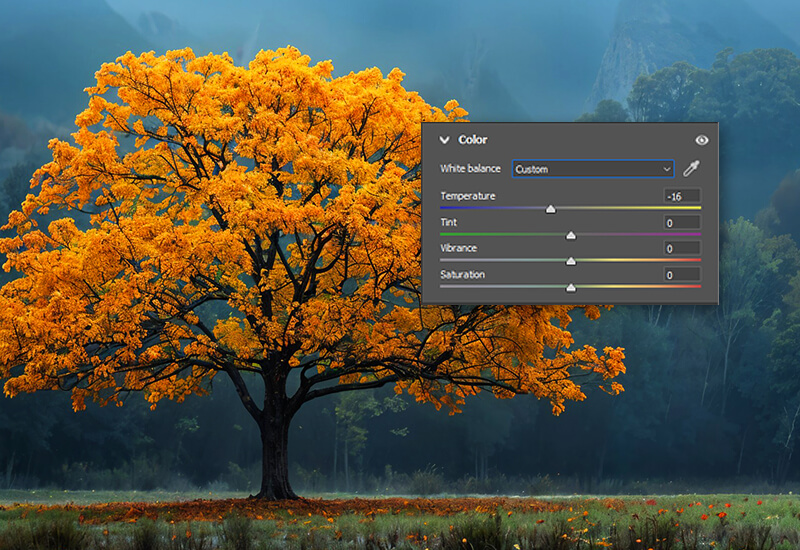Click the Temperature label text
The width and height of the screenshot is (800, 550).
[467, 196]
